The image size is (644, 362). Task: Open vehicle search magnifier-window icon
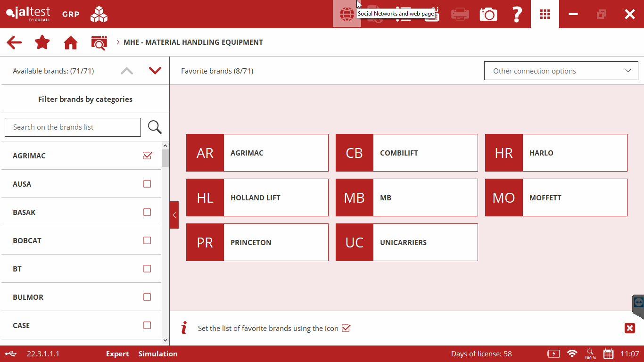pos(99,43)
